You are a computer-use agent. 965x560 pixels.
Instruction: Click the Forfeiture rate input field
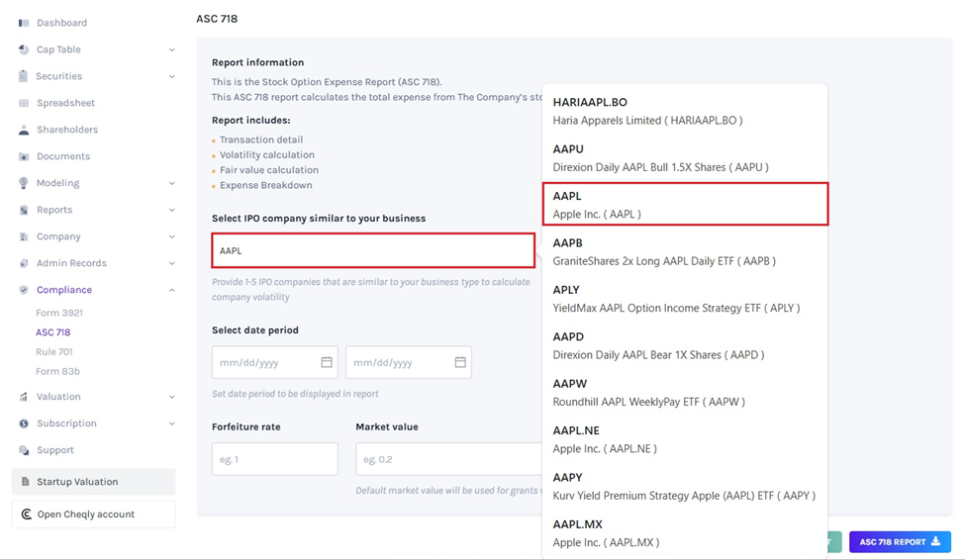point(274,459)
